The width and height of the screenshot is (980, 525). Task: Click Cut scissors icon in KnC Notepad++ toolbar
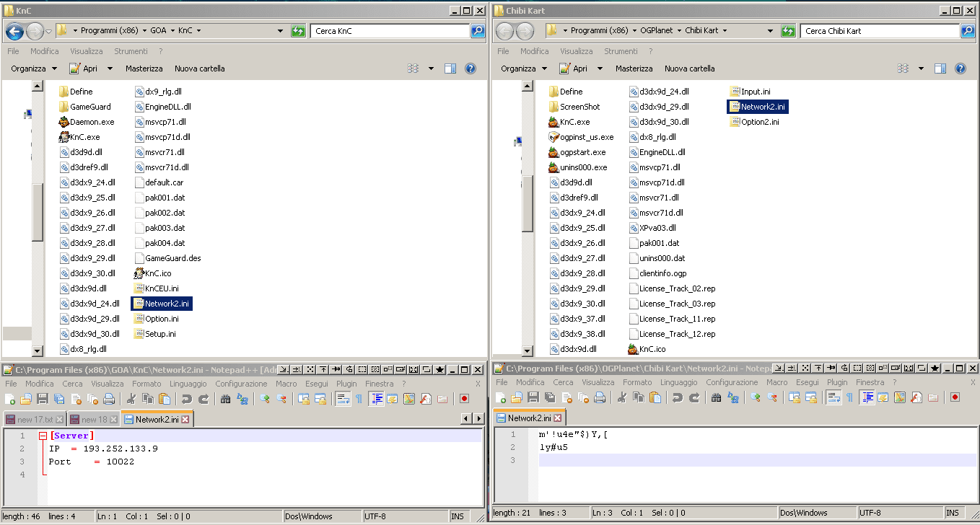pyautogui.click(x=131, y=398)
